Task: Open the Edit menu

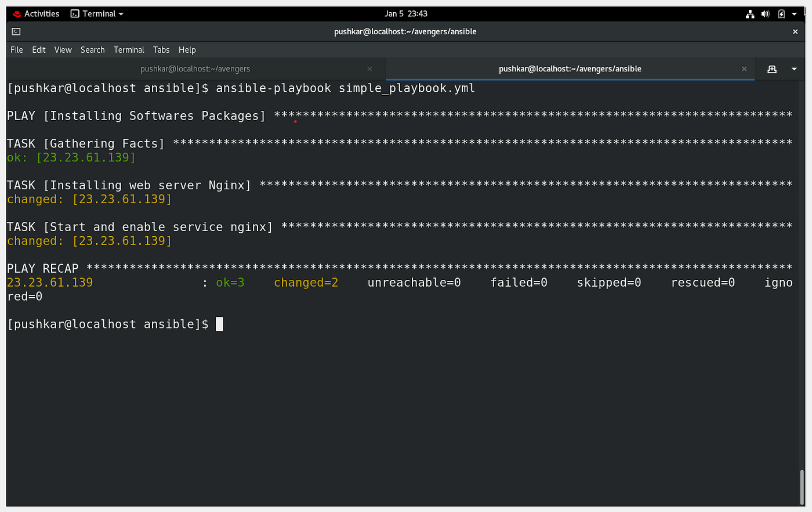Action: (39, 50)
